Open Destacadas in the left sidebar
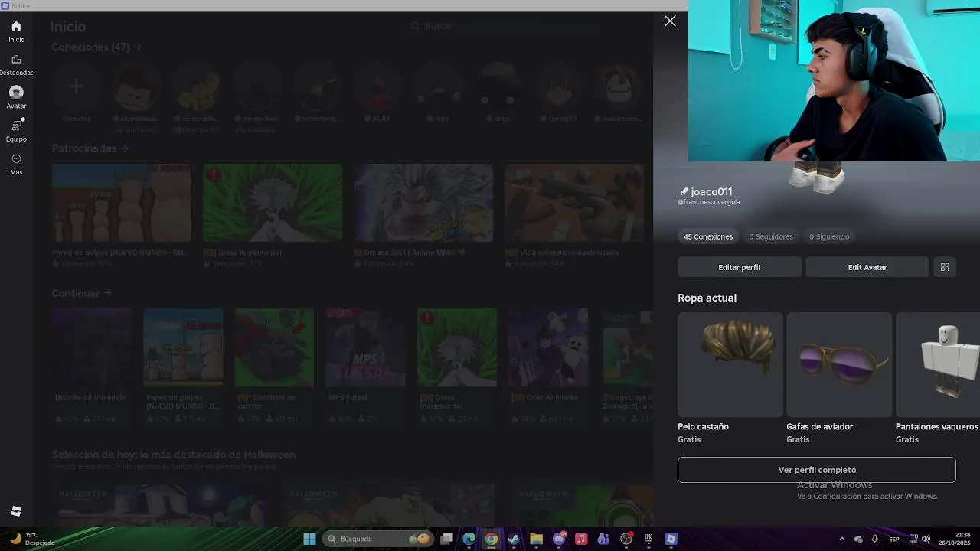This screenshot has height=551, width=980. (x=16, y=65)
